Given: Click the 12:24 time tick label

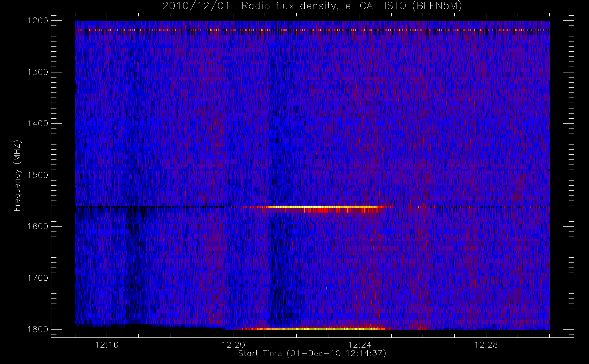Looking at the screenshot, I should [360, 345].
